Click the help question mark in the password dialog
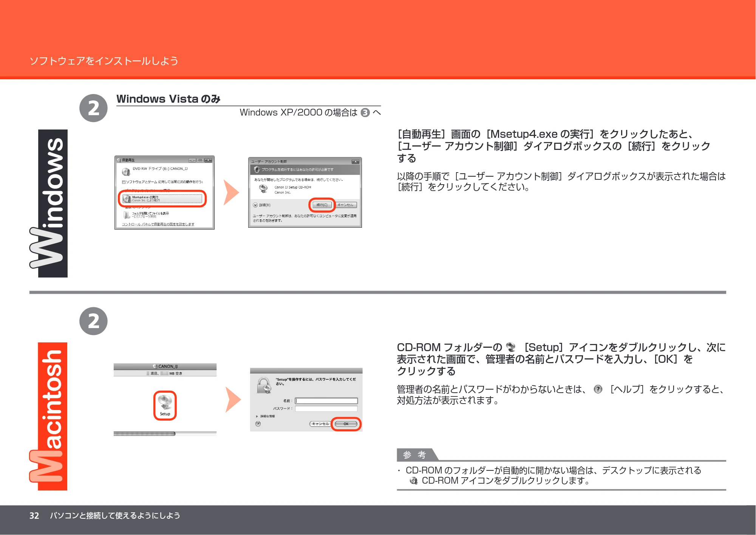This screenshot has height=535, width=756. click(258, 424)
